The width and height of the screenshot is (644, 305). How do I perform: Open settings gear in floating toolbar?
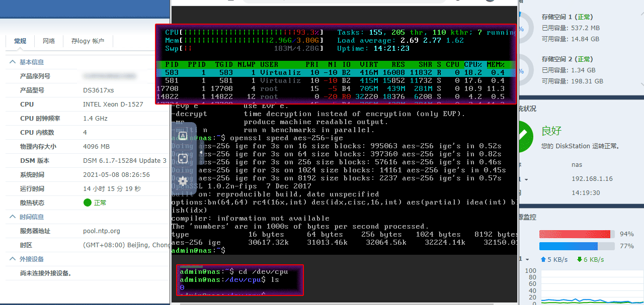pyautogui.click(x=183, y=180)
